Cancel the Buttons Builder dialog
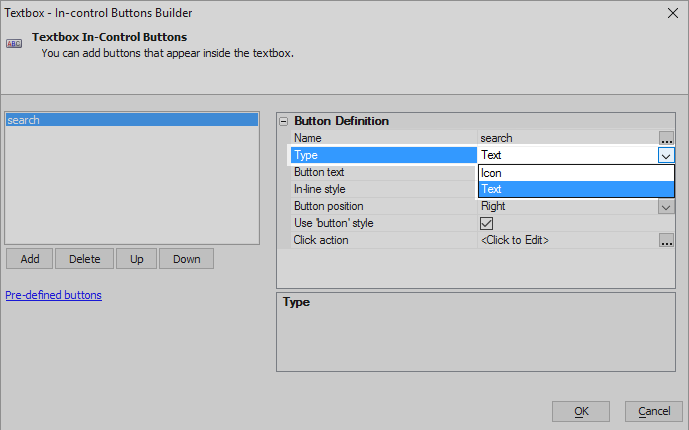The image size is (689, 430). [x=654, y=411]
